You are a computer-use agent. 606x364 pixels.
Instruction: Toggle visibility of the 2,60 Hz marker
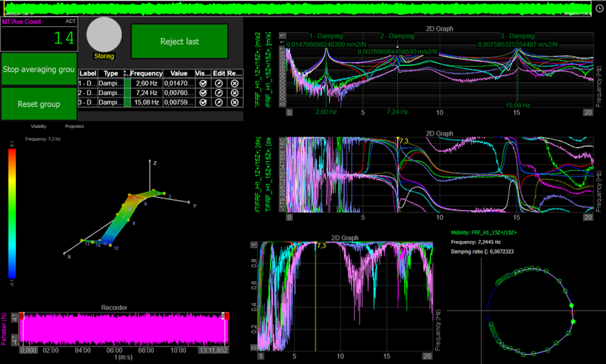[x=203, y=83]
